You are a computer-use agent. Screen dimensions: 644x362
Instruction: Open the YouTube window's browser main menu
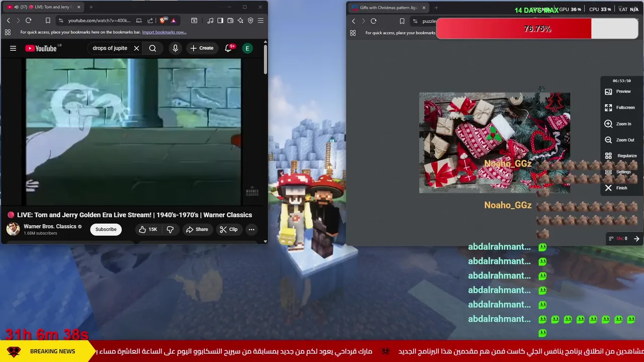[261, 21]
